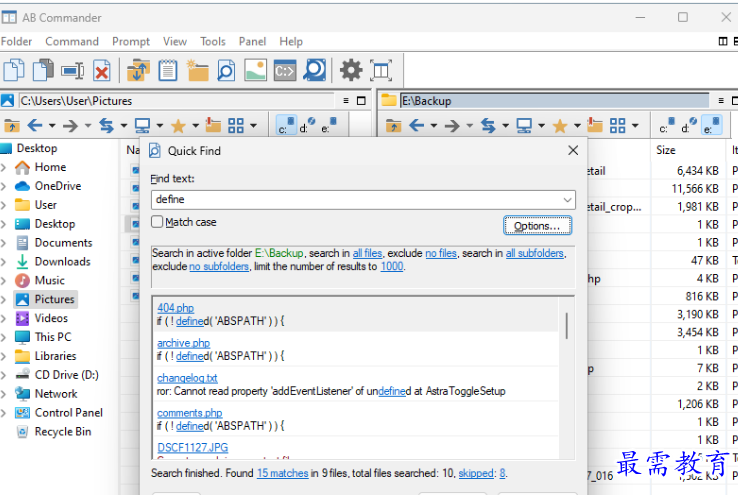This screenshot has width=738, height=495.
Task: Open the Command menu
Action: pyautogui.click(x=72, y=41)
